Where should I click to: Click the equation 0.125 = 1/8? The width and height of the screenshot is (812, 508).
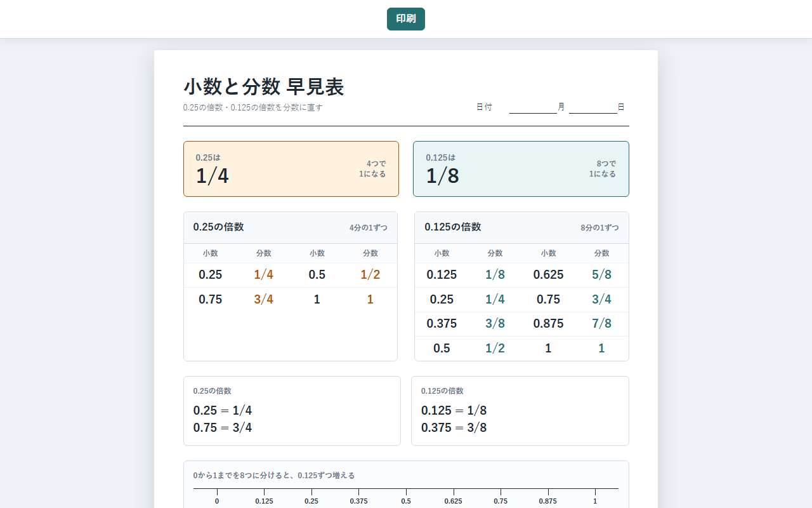454,411
